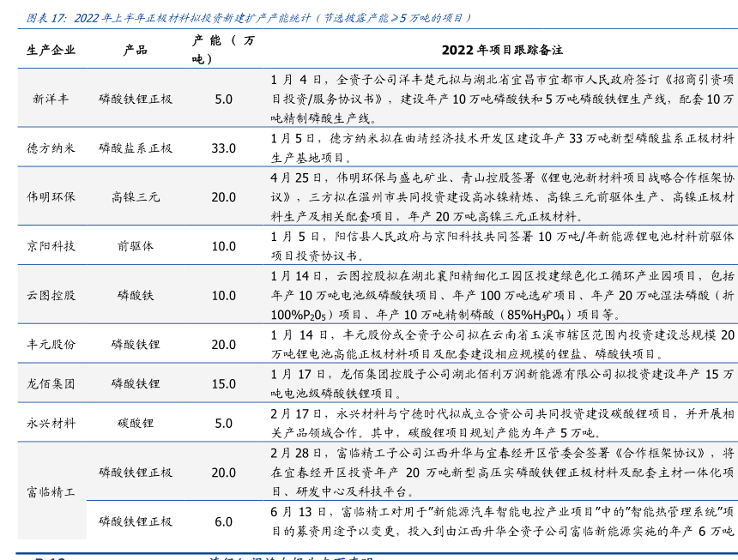The image size is (738, 560).
Task: Click the product cell "碳酸锂"
Action: pyautogui.click(x=136, y=423)
